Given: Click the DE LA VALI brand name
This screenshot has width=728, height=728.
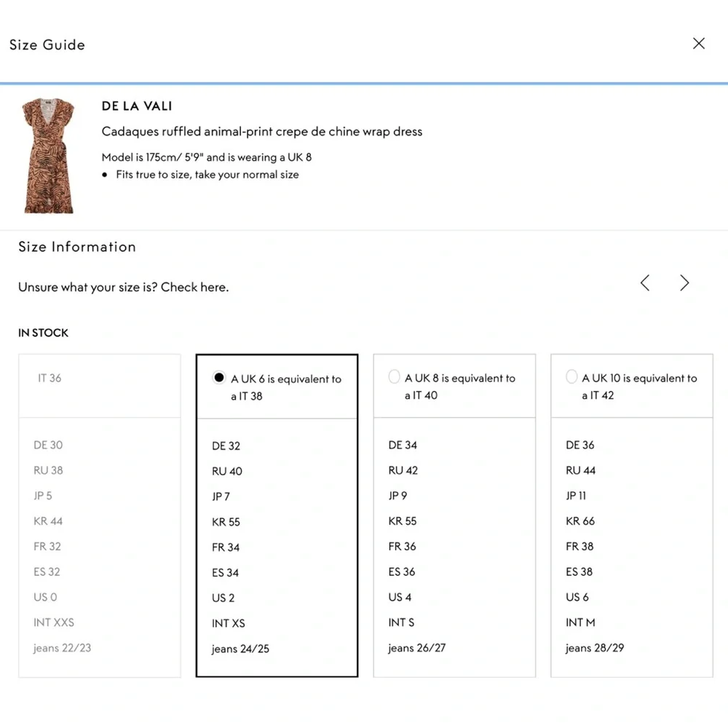Looking at the screenshot, I should 137,106.
